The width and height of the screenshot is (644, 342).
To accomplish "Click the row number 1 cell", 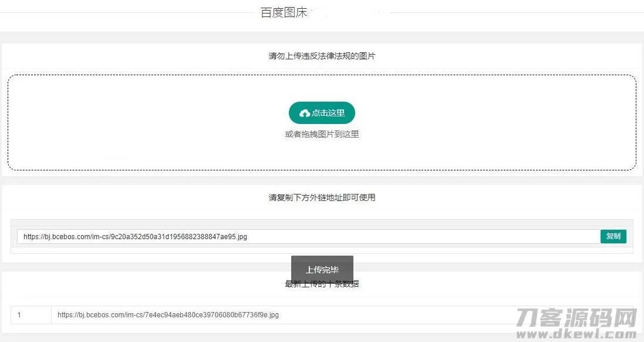I will [31, 315].
